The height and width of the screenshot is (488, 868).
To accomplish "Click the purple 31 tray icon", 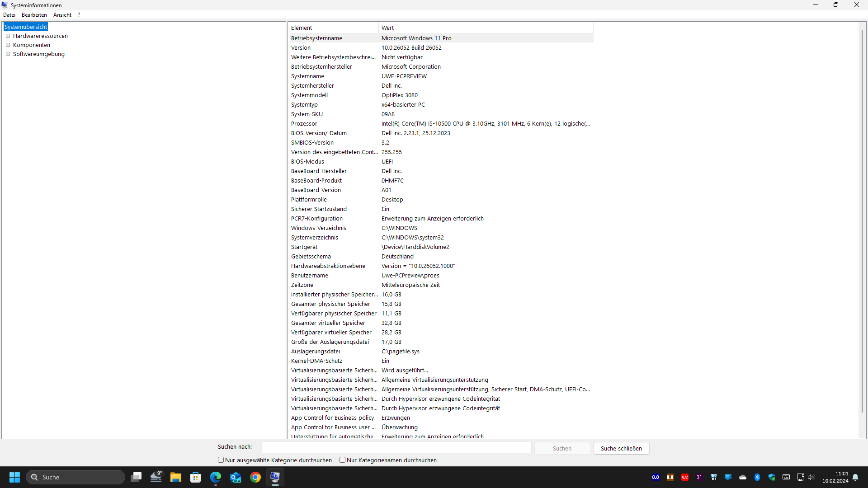I will (x=699, y=477).
